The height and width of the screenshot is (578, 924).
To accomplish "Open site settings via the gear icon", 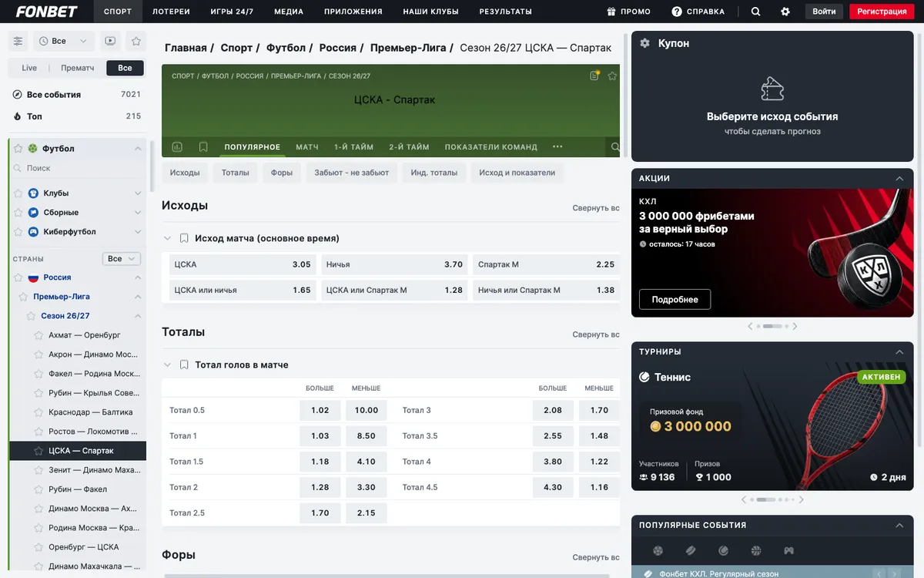I will (x=785, y=12).
